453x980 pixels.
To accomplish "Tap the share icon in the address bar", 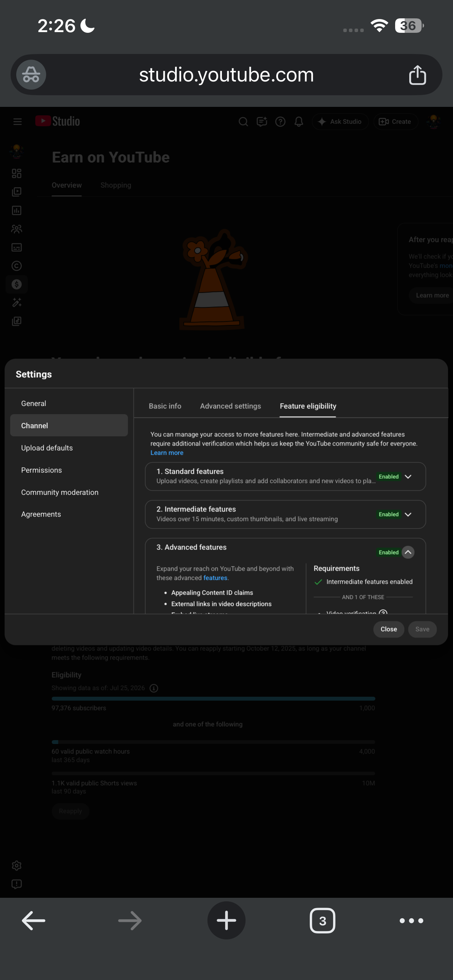I will point(417,74).
